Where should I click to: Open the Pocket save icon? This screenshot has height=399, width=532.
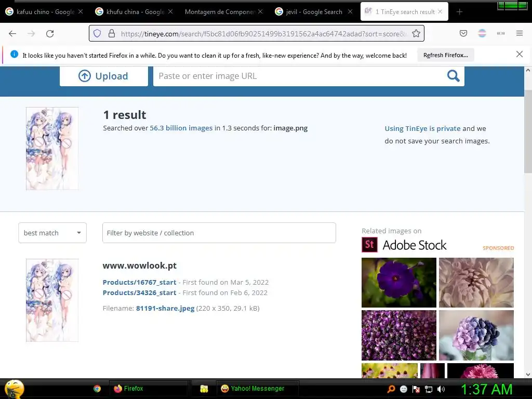[x=463, y=33]
